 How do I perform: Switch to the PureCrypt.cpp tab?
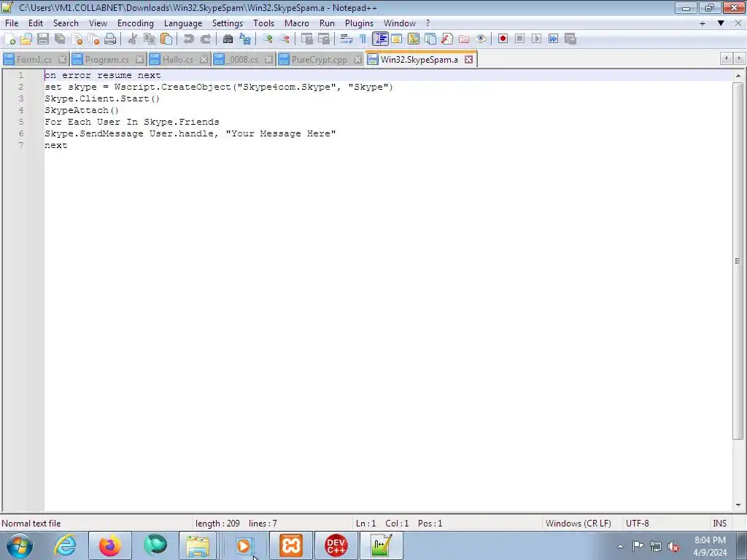pos(320,60)
